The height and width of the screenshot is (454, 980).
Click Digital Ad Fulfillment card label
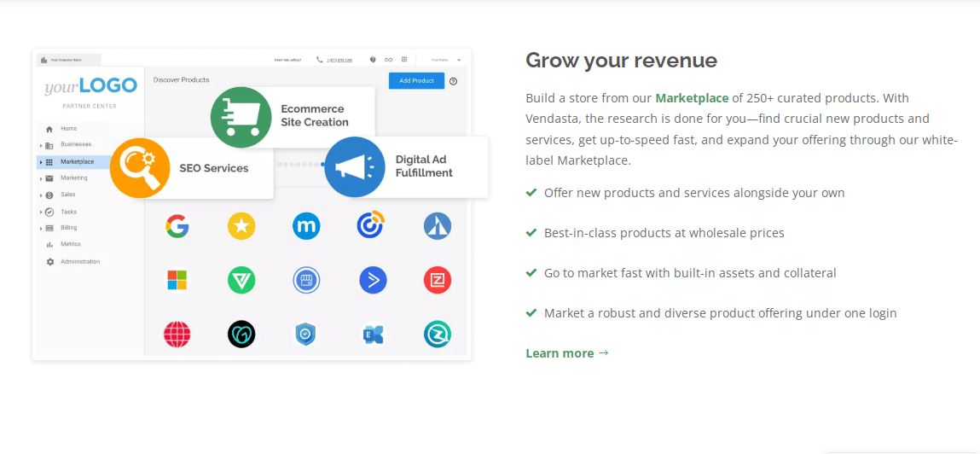click(424, 166)
